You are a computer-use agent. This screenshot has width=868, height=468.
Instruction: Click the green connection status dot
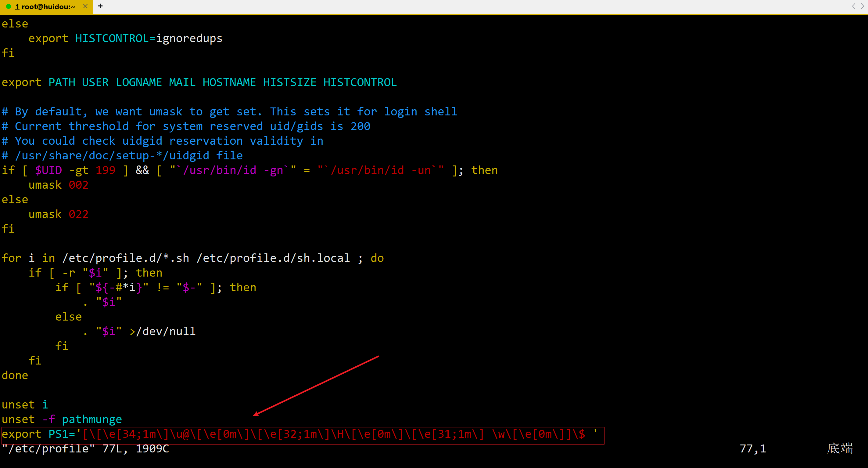pyautogui.click(x=9, y=6)
